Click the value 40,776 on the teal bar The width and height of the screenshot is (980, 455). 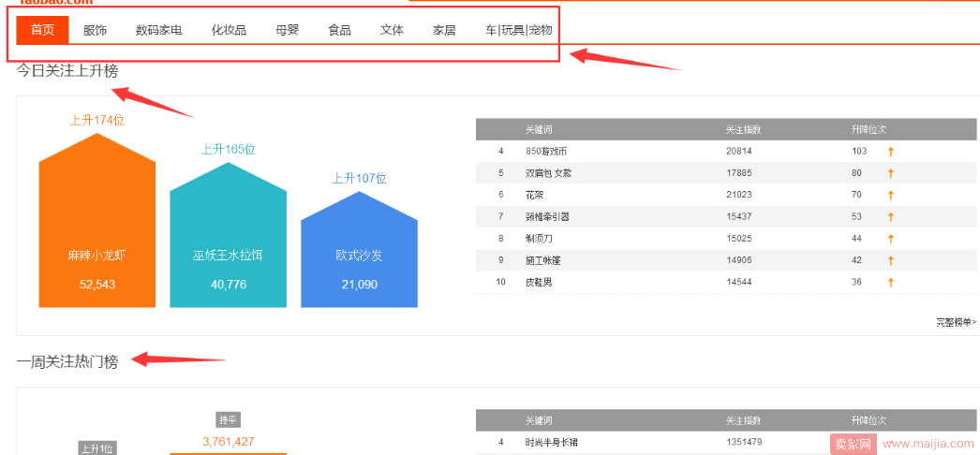click(x=229, y=285)
